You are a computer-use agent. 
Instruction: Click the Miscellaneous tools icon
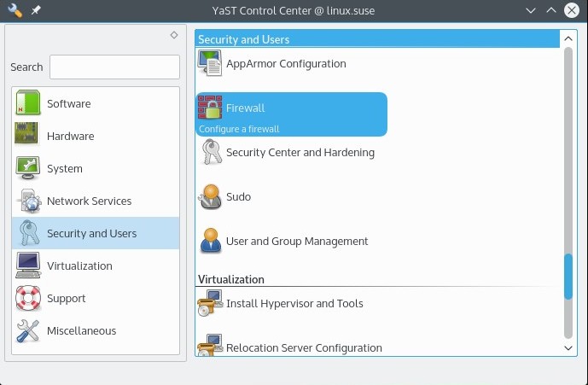click(28, 330)
